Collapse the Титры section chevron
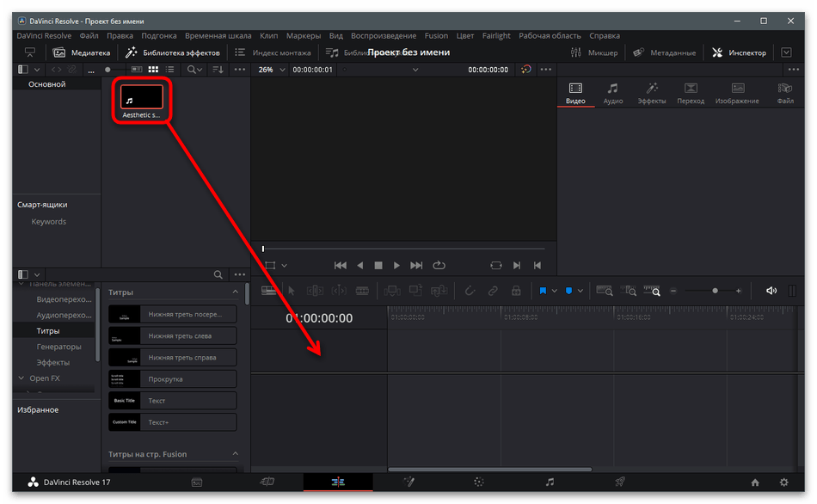The image size is (817, 504). 235,292
